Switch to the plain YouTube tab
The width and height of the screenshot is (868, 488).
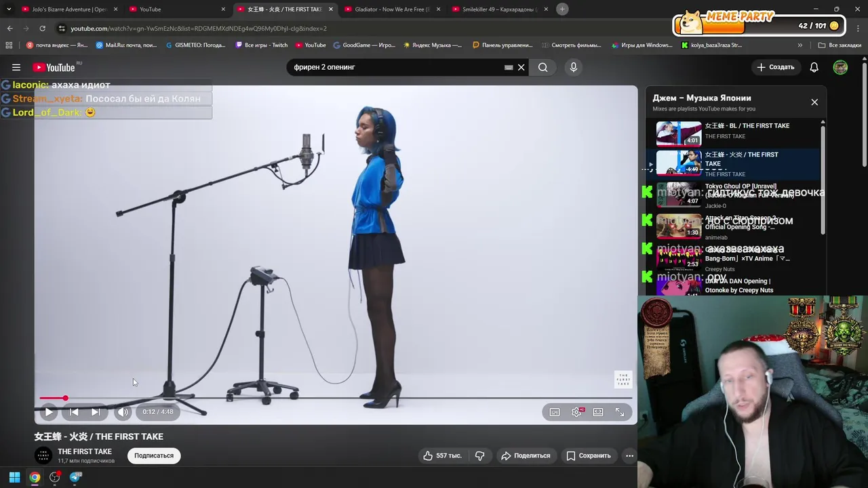pyautogui.click(x=176, y=9)
